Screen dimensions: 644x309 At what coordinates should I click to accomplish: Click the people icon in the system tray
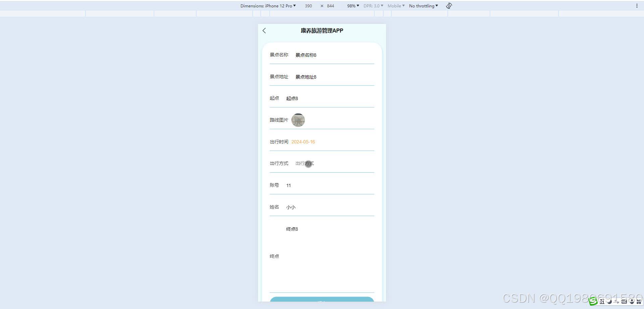click(632, 302)
